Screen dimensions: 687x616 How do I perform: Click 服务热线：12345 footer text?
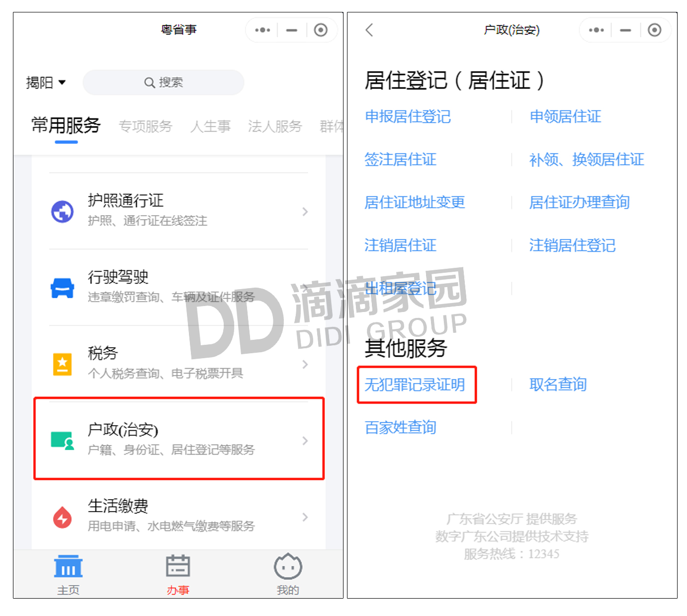point(512,554)
